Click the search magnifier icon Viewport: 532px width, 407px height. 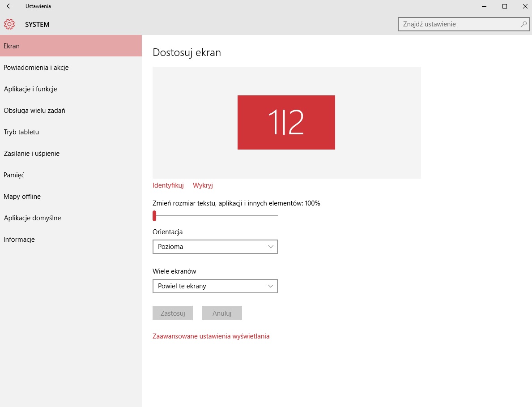523,24
